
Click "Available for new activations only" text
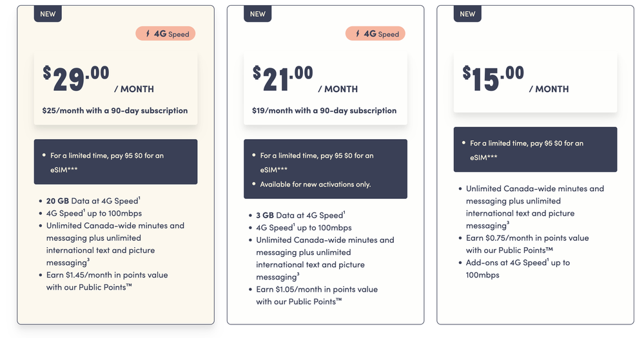coord(315,184)
